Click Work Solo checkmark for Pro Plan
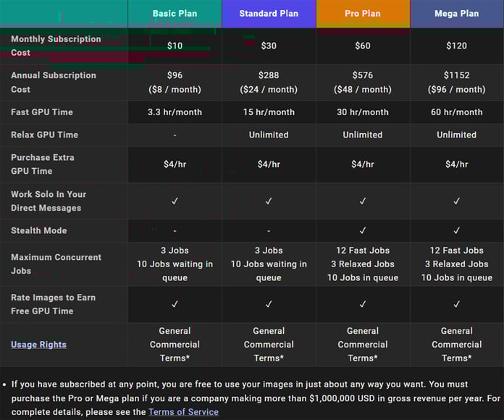The image size is (504, 420). (x=363, y=201)
